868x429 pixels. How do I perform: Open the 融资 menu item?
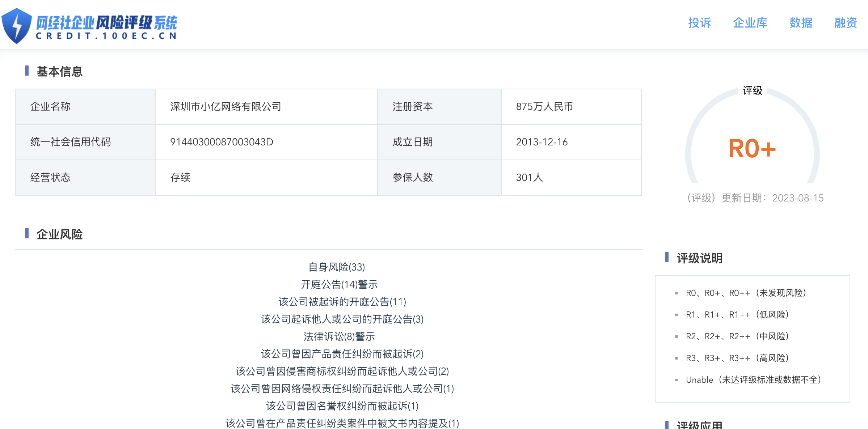click(846, 23)
